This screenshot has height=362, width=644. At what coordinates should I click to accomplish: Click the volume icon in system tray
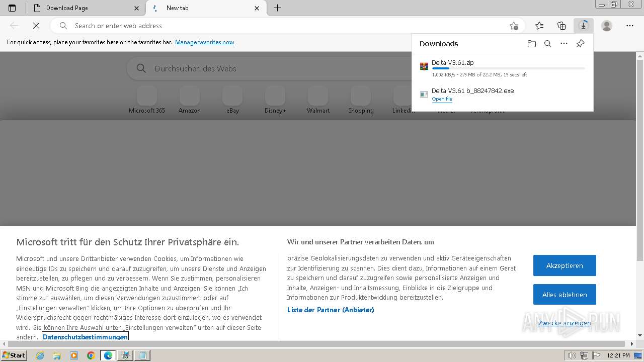(x=572, y=355)
